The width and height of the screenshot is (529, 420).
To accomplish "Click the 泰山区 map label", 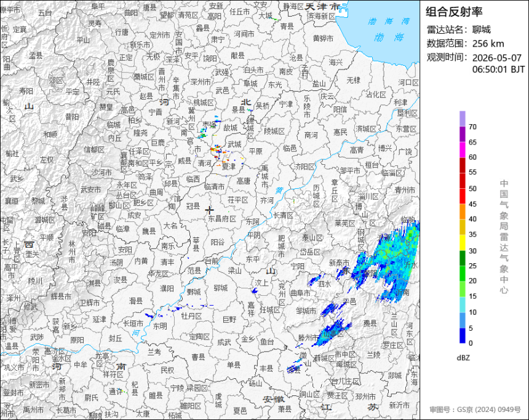I will (312, 238).
